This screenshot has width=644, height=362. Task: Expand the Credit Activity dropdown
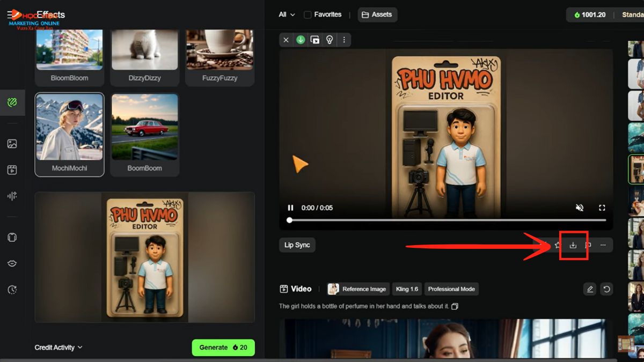pyautogui.click(x=58, y=348)
